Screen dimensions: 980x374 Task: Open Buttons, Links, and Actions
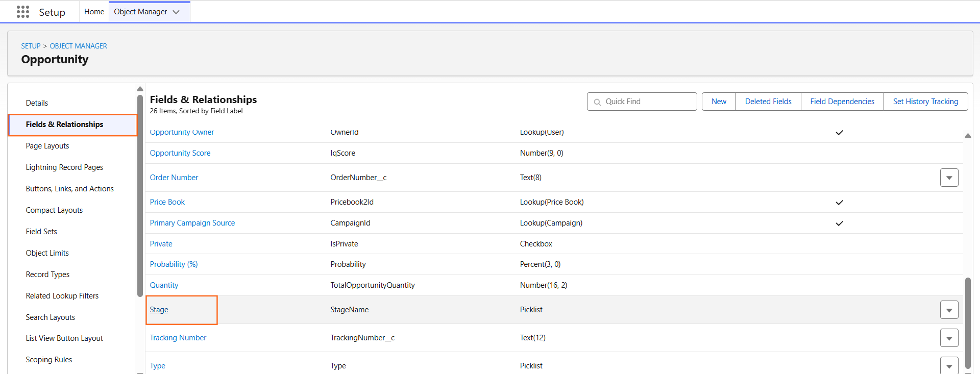coord(70,189)
